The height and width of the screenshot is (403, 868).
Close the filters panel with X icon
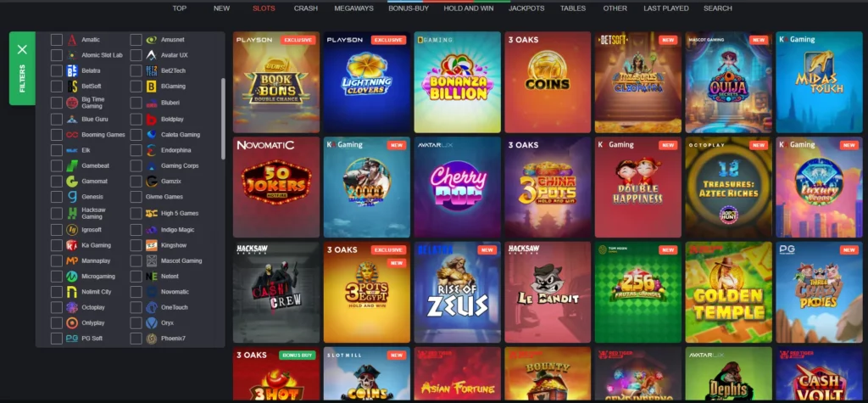tap(22, 50)
